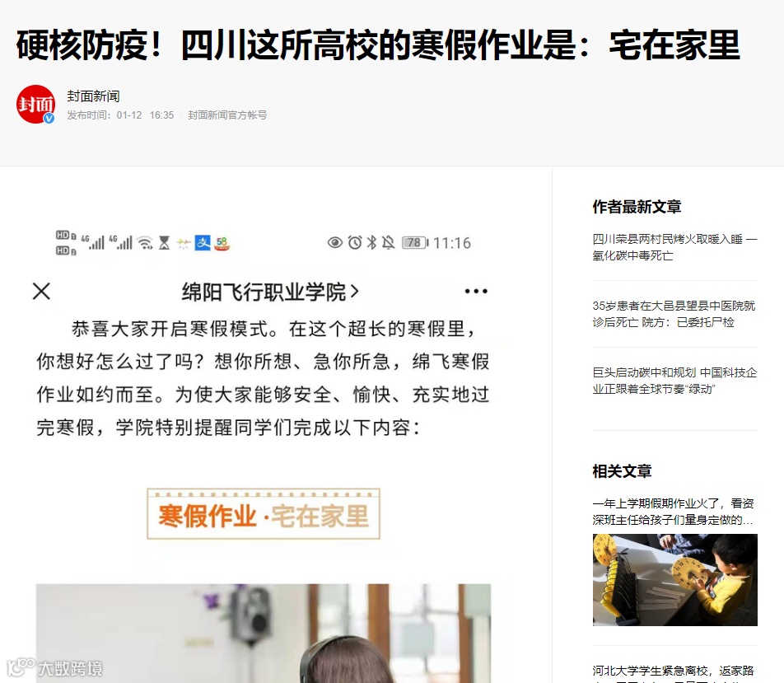Click the muted bell notification icon

[x=388, y=243]
